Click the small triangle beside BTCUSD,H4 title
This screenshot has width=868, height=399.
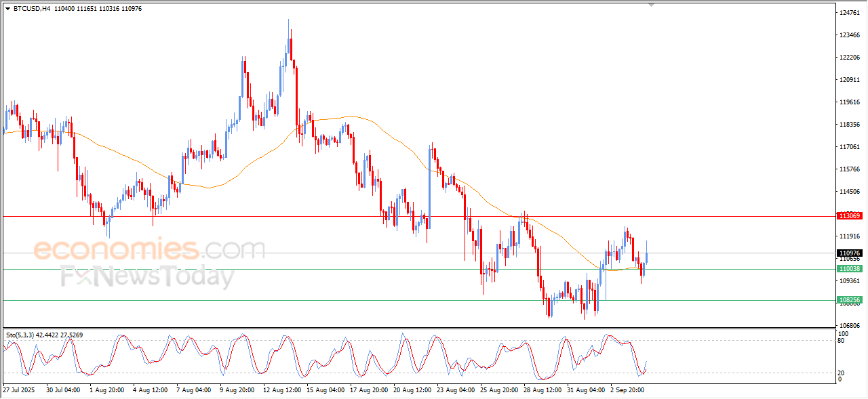tap(7, 8)
